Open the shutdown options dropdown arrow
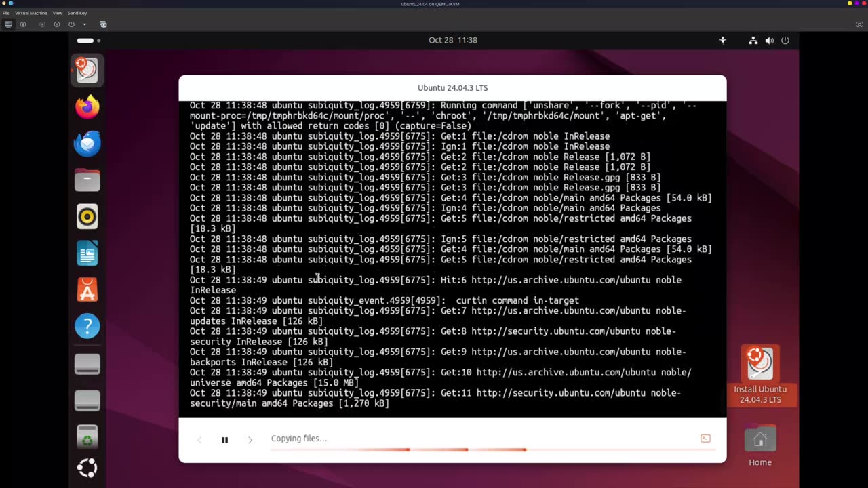 point(85,24)
